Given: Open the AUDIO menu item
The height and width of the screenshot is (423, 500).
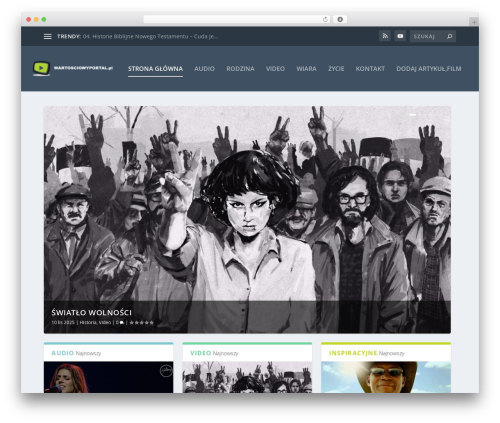Looking at the screenshot, I should (204, 69).
